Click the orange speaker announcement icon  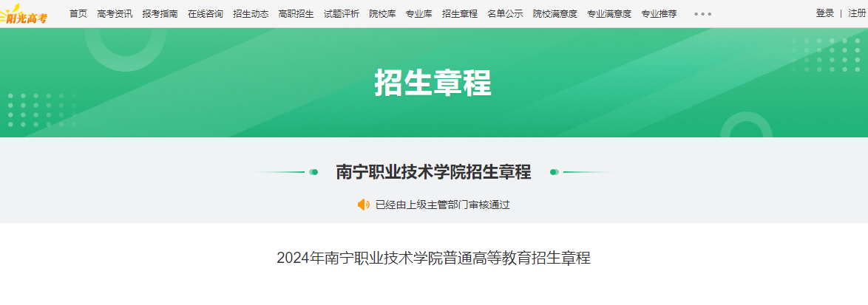coord(364,205)
